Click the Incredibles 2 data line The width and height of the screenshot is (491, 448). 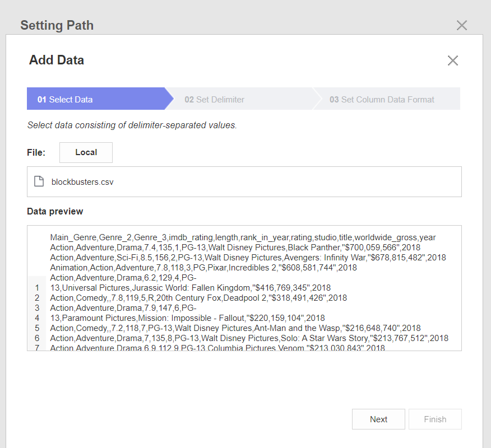(203, 268)
